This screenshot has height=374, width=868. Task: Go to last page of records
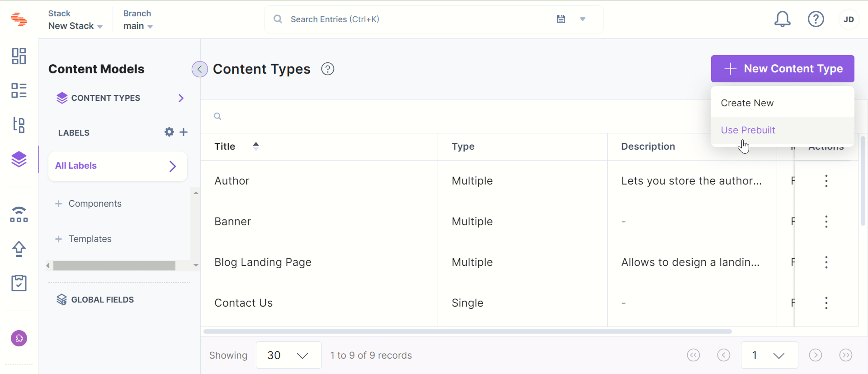(x=845, y=355)
